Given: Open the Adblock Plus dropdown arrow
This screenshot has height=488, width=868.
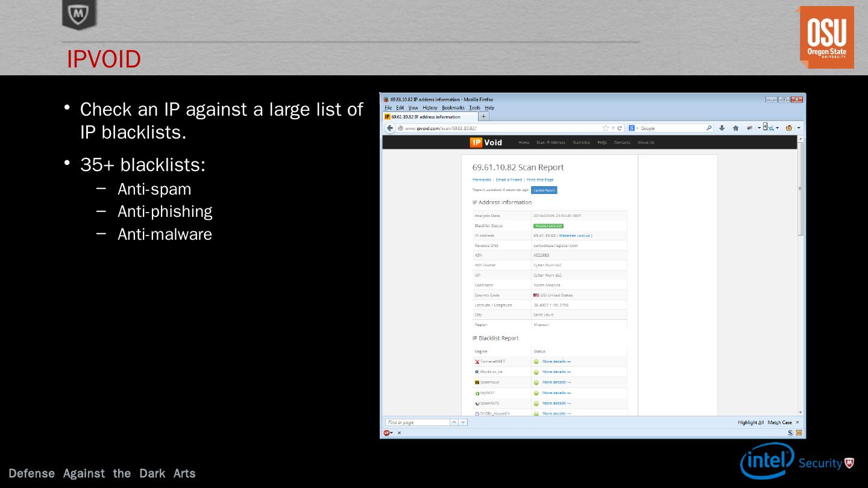Looking at the screenshot, I should 392,433.
